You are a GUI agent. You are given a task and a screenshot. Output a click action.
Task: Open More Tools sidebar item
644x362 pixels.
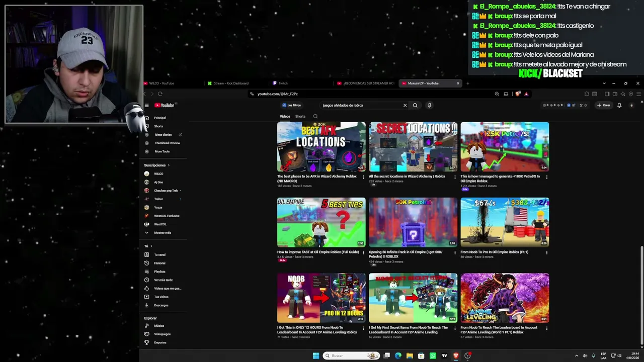[x=162, y=151]
